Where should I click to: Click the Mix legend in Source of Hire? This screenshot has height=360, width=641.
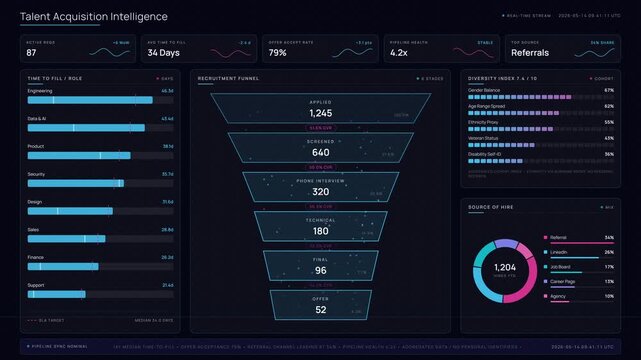(607, 207)
